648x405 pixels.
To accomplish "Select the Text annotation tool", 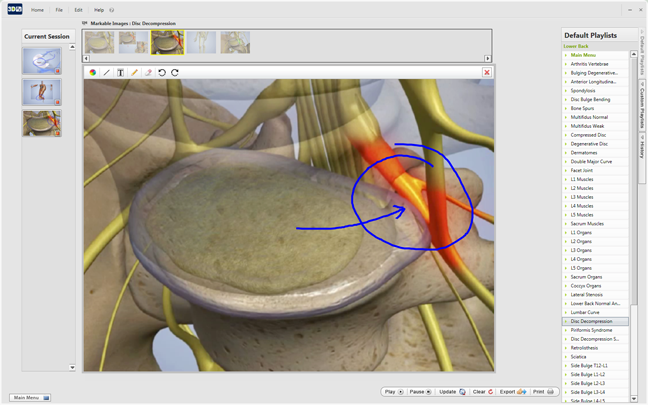I will coord(120,73).
